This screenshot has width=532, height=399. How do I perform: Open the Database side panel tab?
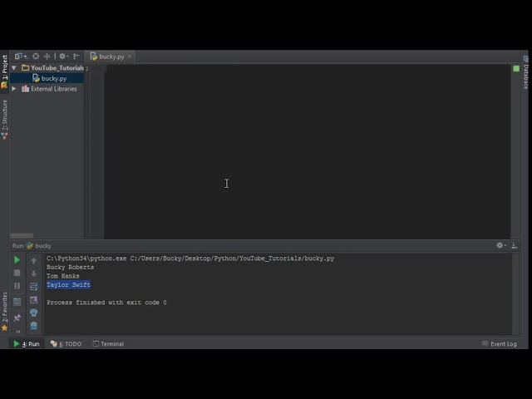pos(525,72)
